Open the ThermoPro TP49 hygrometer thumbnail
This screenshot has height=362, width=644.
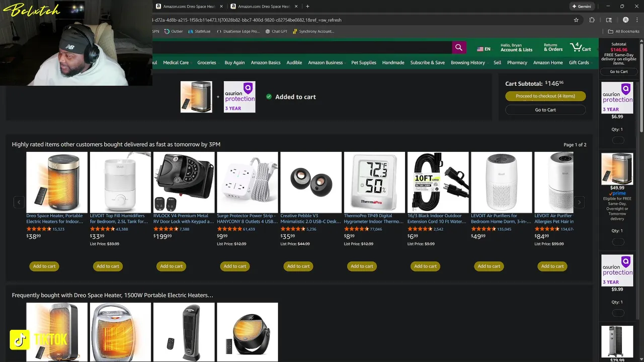pyautogui.click(x=374, y=182)
